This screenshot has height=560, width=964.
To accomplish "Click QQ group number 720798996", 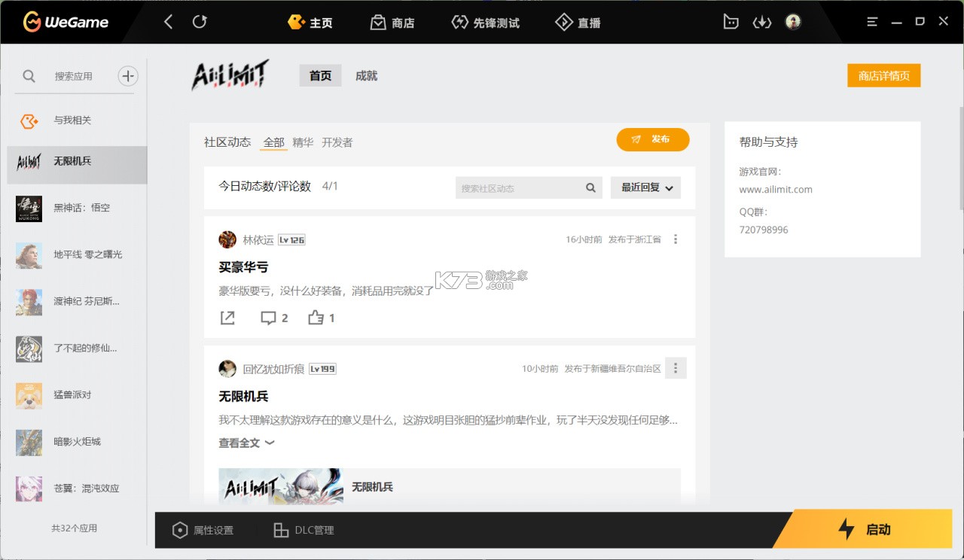I will (x=764, y=230).
